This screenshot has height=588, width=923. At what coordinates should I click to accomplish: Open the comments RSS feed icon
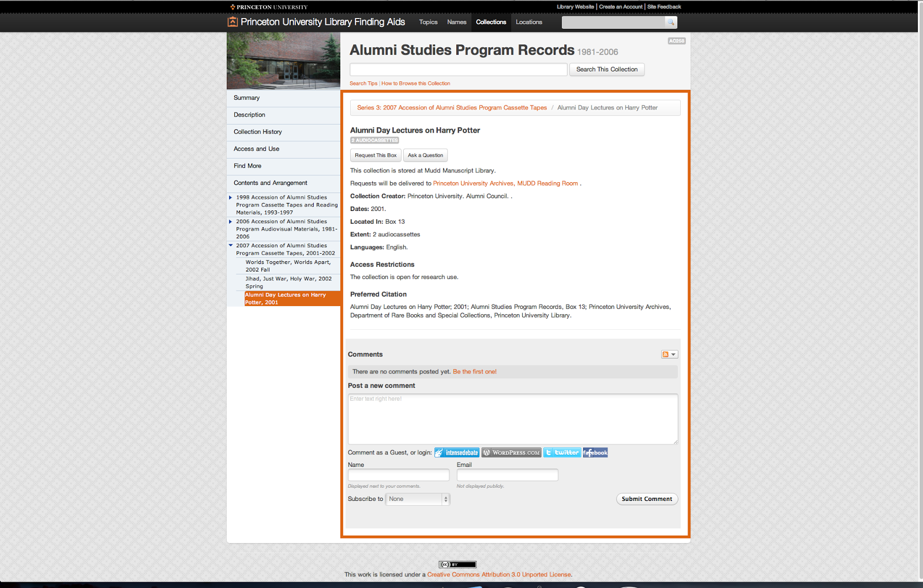click(x=665, y=355)
